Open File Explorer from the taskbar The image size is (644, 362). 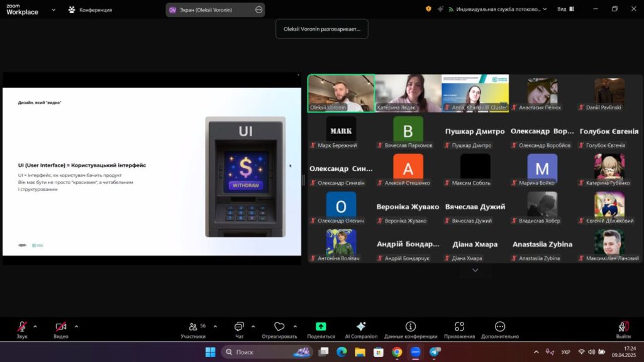pyautogui.click(x=360, y=352)
